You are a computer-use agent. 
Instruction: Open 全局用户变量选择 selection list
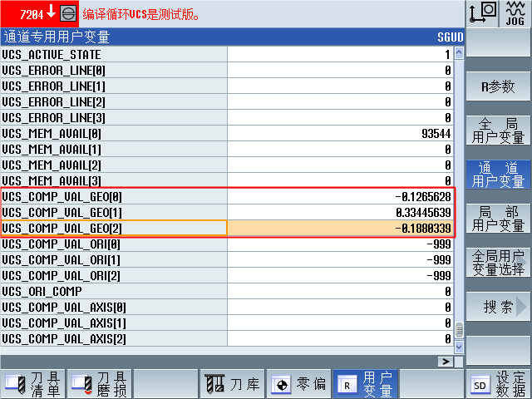click(x=497, y=263)
